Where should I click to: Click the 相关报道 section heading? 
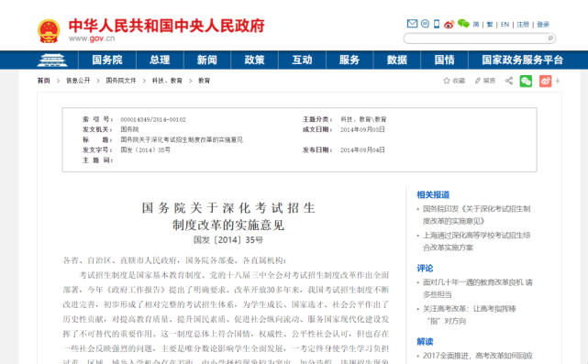click(x=433, y=195)
